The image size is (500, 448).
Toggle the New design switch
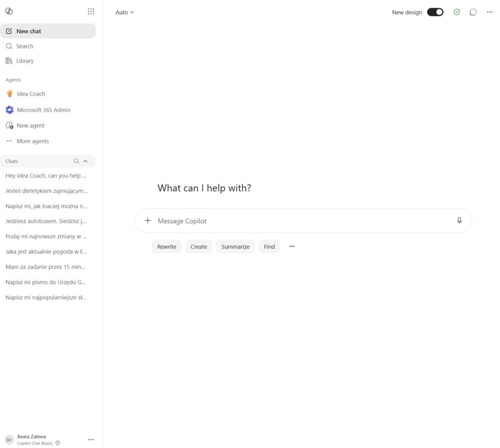coord(435,12)
